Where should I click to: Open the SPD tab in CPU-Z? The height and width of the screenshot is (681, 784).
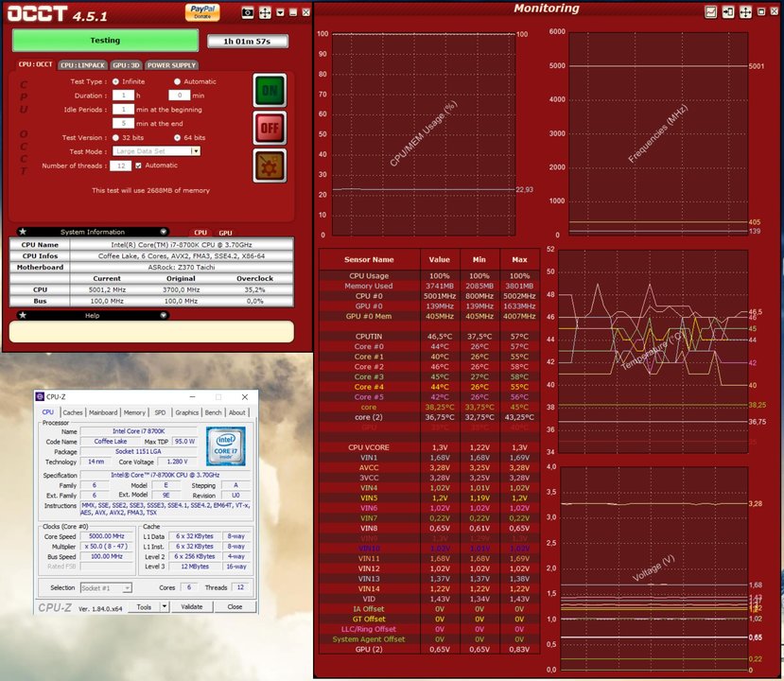[160, 412]
